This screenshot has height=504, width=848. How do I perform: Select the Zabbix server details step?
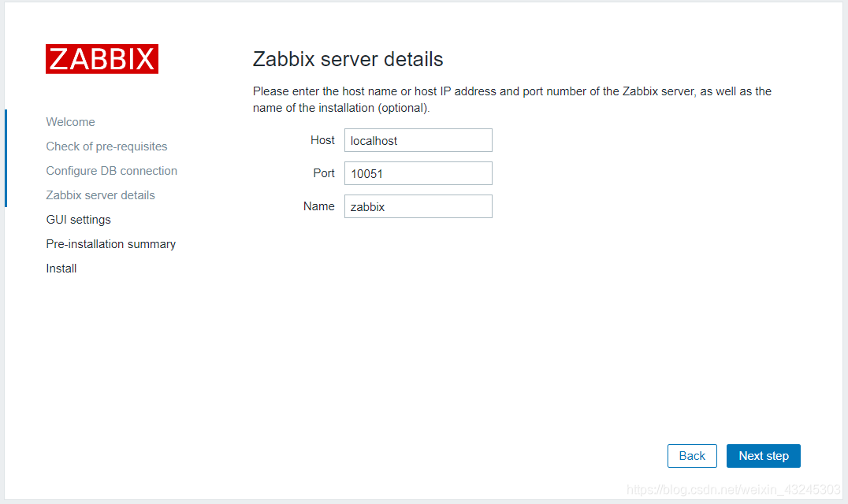point(100,195)
